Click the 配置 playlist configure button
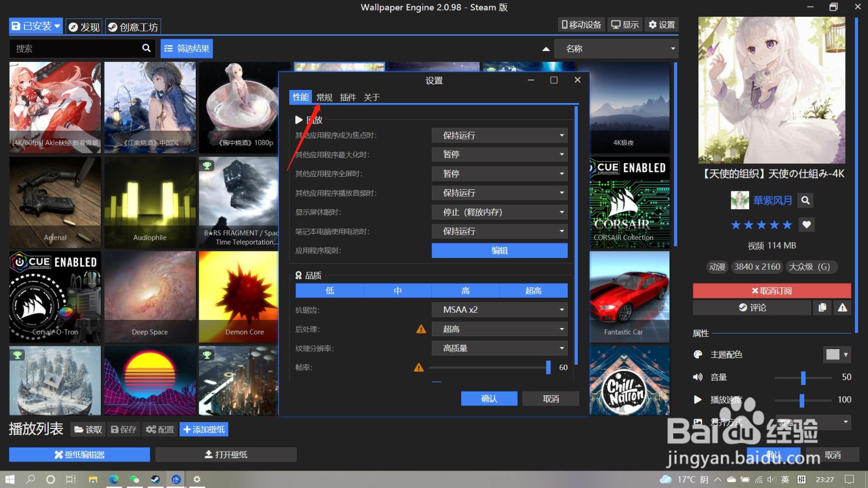Screen dimensions: 868x488 160,429
